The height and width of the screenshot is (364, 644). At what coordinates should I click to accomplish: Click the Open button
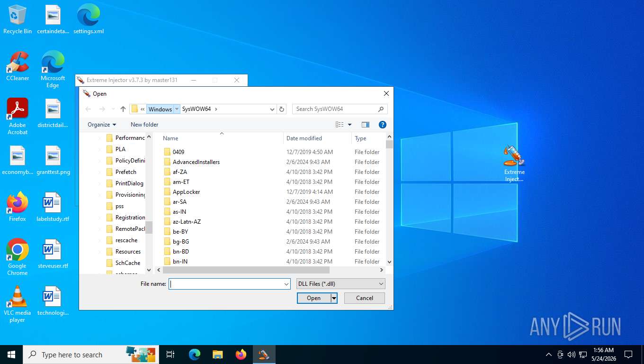[314, 298]
